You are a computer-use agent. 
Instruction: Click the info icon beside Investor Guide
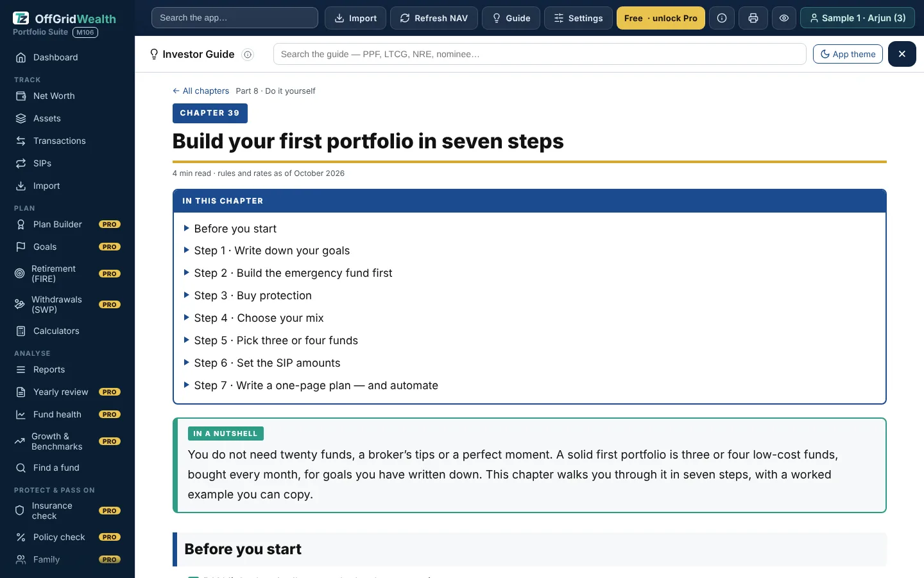(248, 55)
